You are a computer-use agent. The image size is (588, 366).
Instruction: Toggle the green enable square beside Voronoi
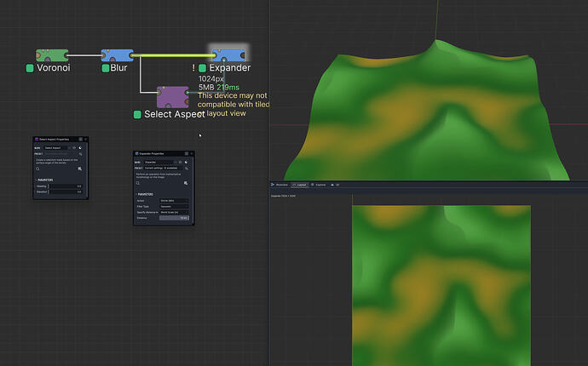30,68
